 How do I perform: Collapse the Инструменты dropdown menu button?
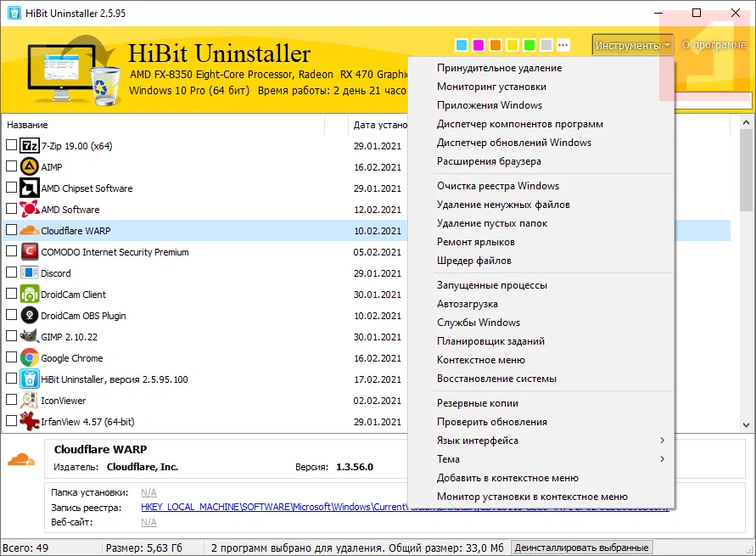coord(633,45)
